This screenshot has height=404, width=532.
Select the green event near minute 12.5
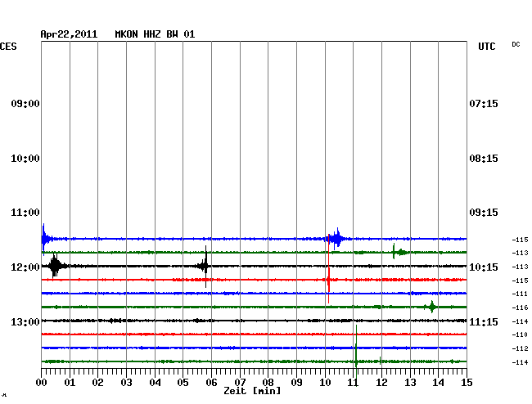pyautogui.click(x=399, y=252)
